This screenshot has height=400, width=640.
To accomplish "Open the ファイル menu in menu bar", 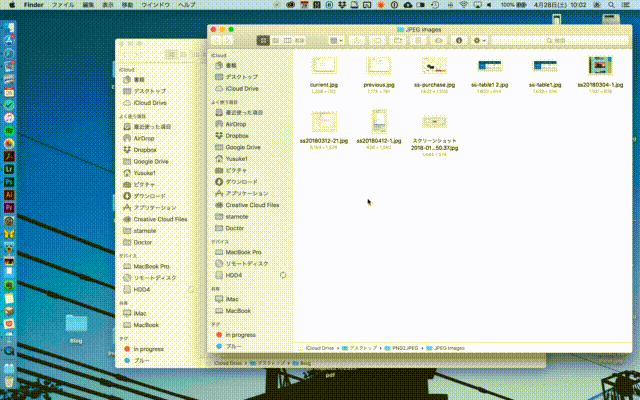I will 61,5.
